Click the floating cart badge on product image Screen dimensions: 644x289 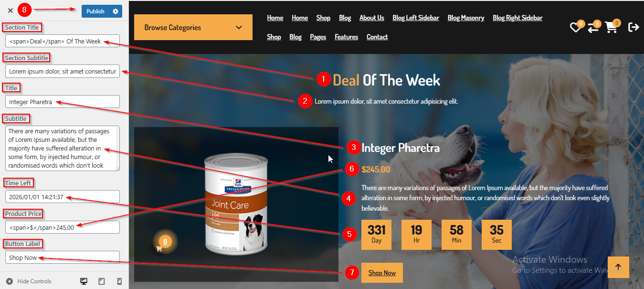pyautogui.click(x=165, y=241)
